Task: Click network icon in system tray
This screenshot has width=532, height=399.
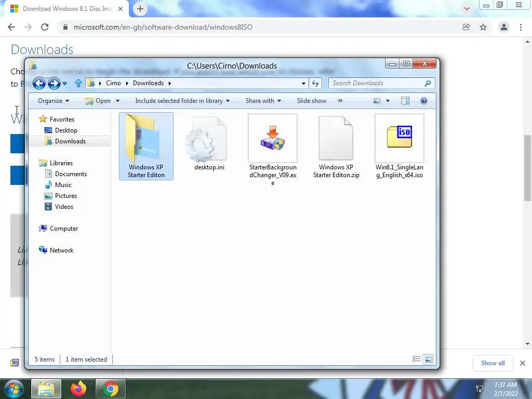Action: [480, 389]
